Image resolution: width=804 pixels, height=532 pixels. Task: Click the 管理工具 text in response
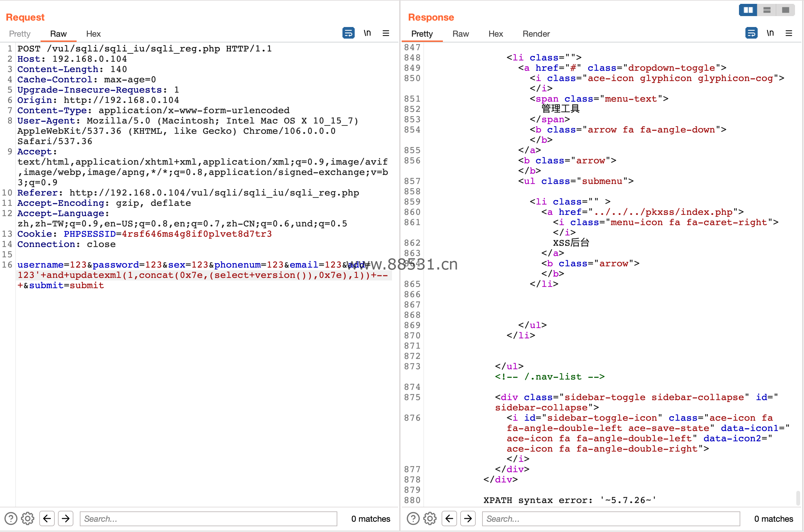click(x=560, y=109)
